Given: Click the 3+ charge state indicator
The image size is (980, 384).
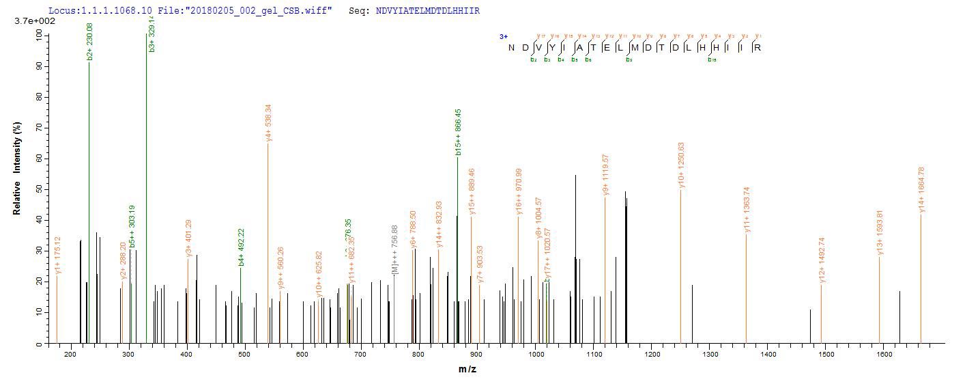Looking at the screenshot, I should click(504, 37).
